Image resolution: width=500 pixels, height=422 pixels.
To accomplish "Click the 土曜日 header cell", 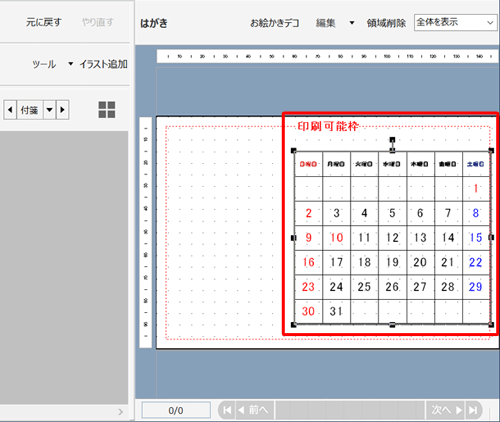I will 476,164.
